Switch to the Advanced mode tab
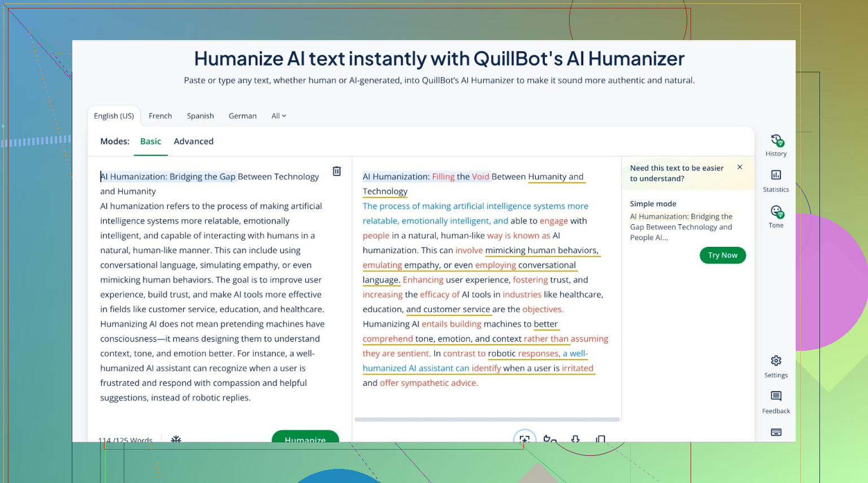868x483 pixels. (x=193, y=141)
